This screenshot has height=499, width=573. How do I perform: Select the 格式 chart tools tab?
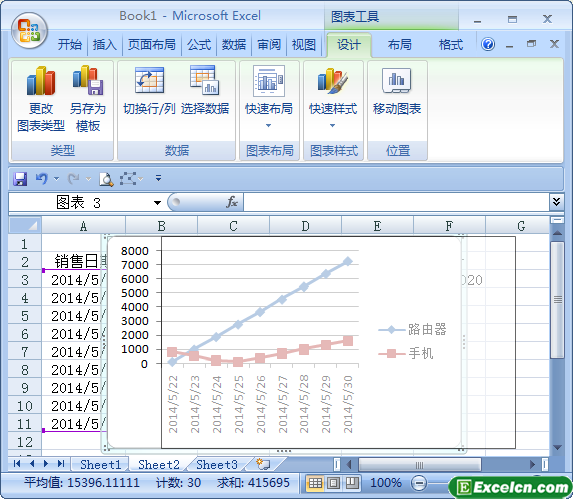pyautogui.click(x=451, y=45)
